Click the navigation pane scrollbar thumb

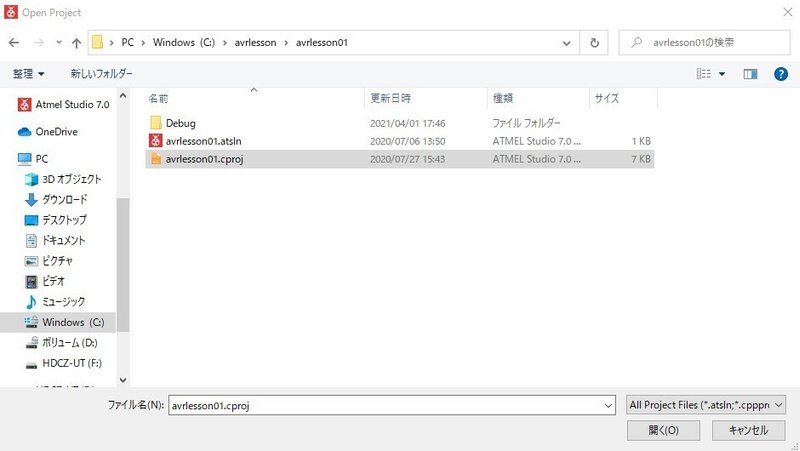coord(123,265)
